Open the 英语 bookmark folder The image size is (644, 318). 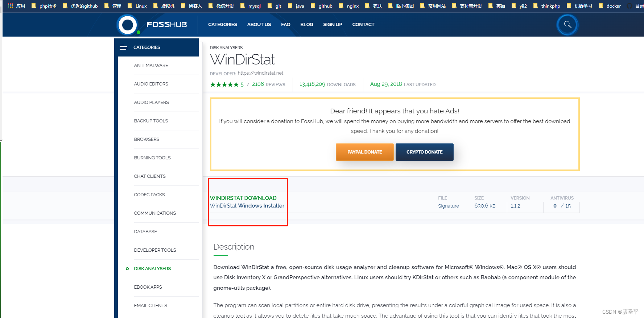click(497, 6)
